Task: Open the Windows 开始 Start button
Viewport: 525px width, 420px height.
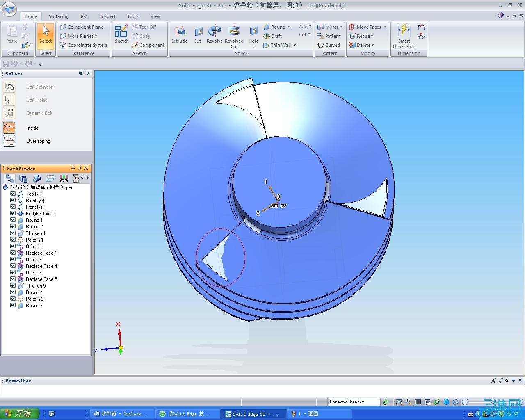Action: click(20, 413)
